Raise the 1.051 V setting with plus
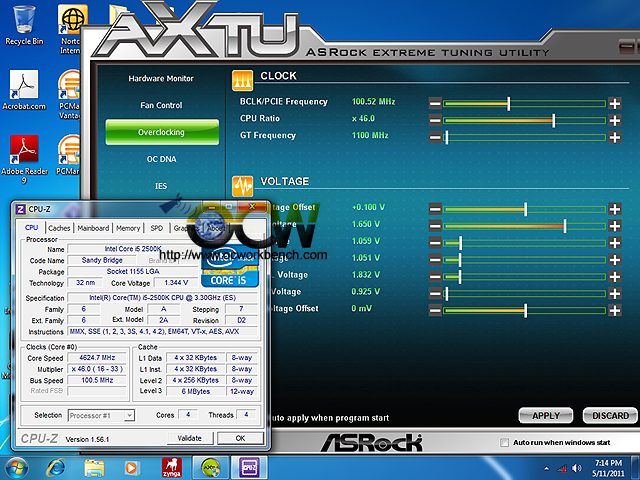 [x=614, y=260]
